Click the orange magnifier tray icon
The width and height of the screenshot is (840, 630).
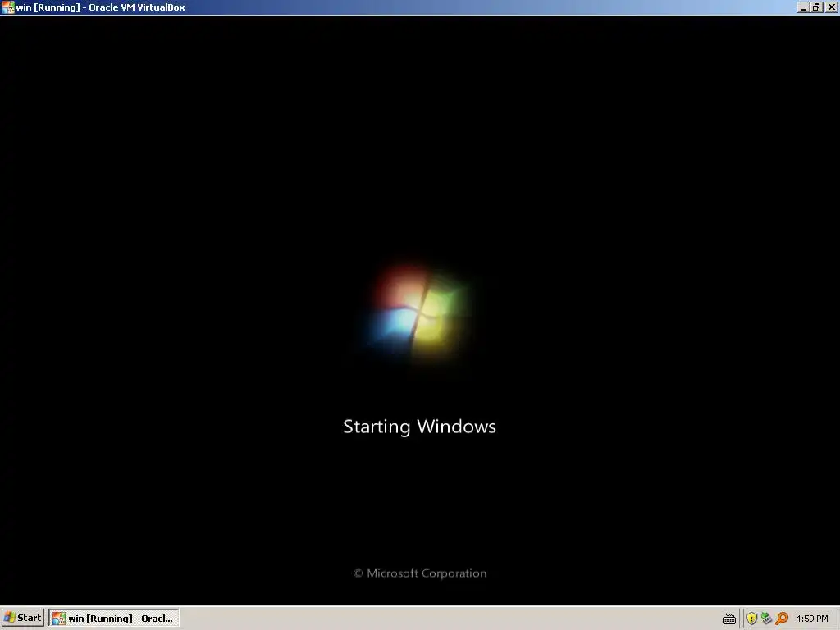(782, 619)
